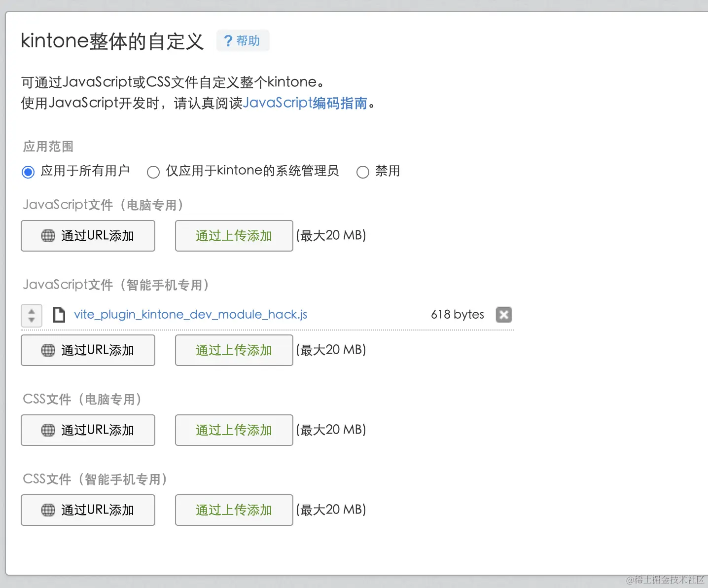Click the reorder arrows next to the uploaded file

click(x=31, y=315)
